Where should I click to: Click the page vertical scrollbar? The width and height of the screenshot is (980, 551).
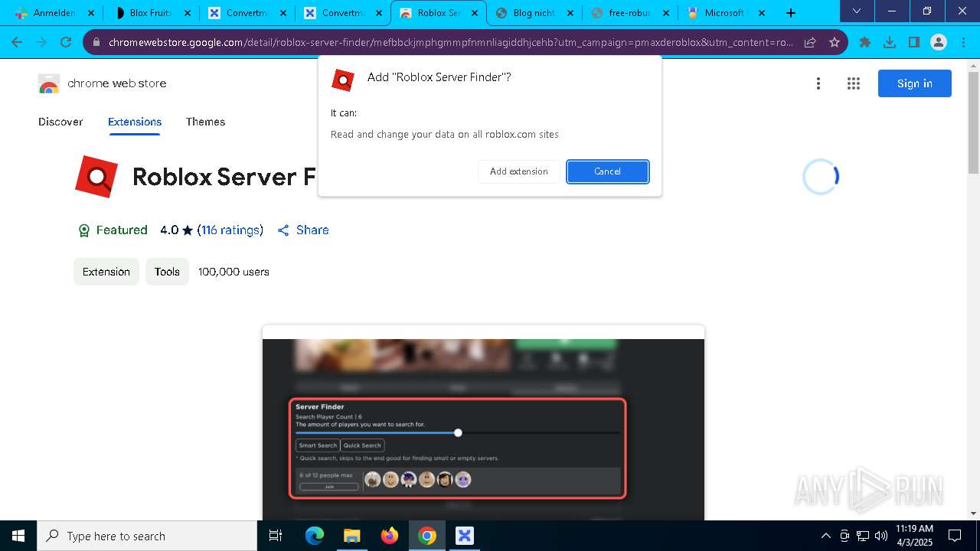click(973, 122)
